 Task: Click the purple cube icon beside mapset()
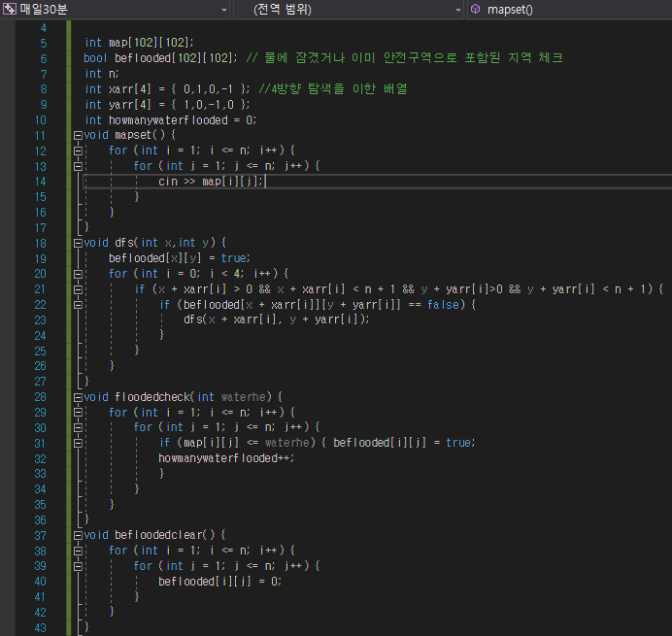click(475, 9)
